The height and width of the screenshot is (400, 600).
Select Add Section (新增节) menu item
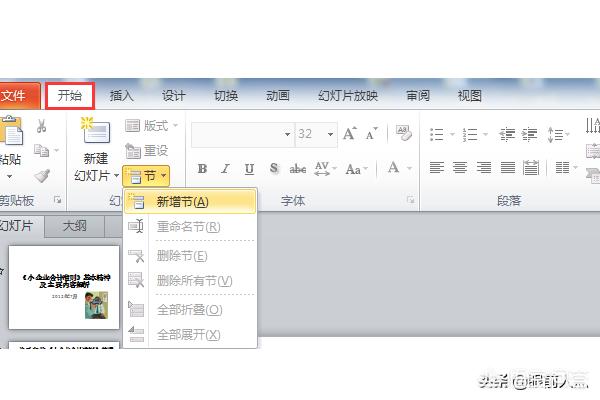tap(182, 202)
